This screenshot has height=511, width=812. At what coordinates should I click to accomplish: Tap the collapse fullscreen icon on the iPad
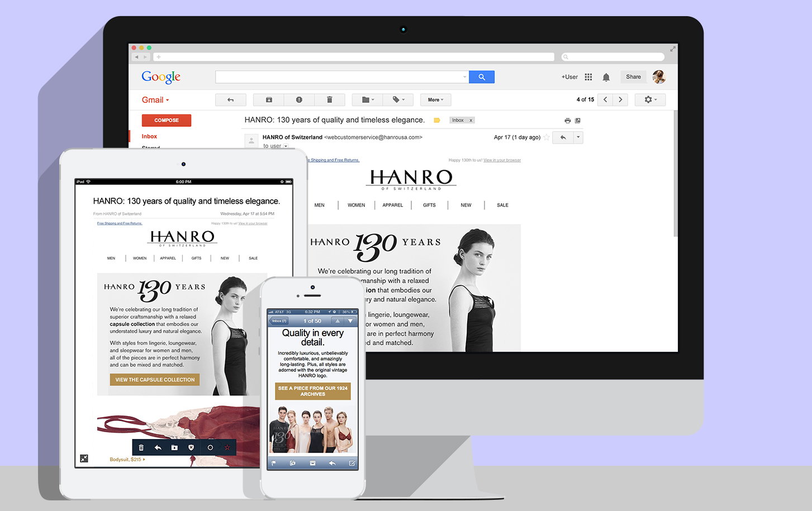(84, 459)
